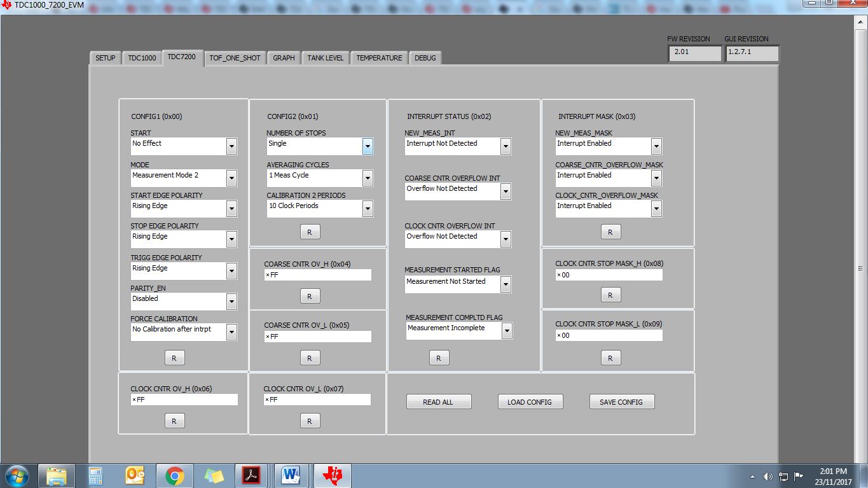The image size is (868, 488).
Task: Open the GRAPH tab
Action: (284, 58)
